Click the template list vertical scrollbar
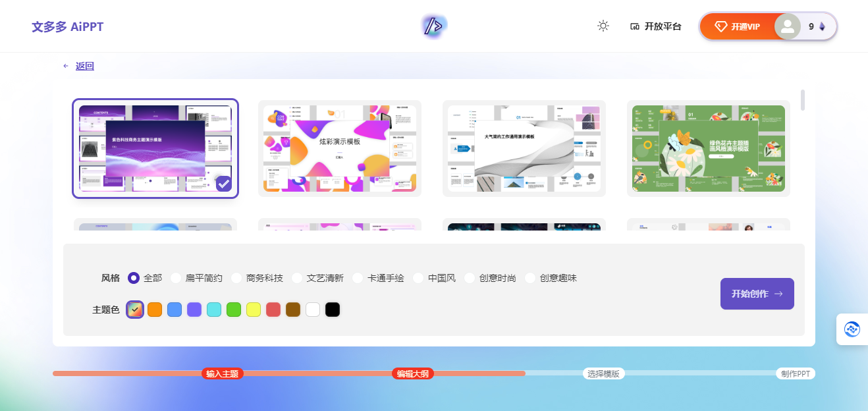This screenshot has height=411, width=868. (802, 99)
